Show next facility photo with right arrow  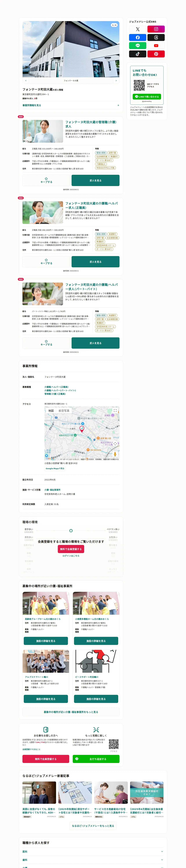[116, 81]
